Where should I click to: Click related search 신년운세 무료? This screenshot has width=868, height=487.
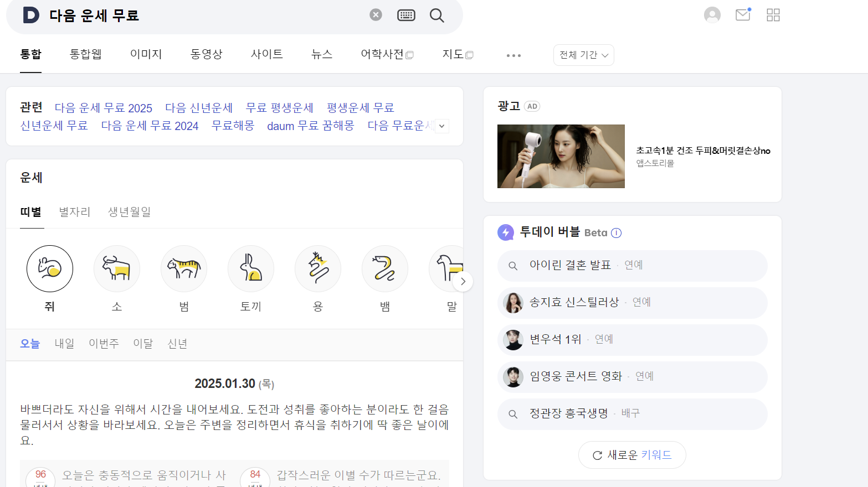pos(54,126)
